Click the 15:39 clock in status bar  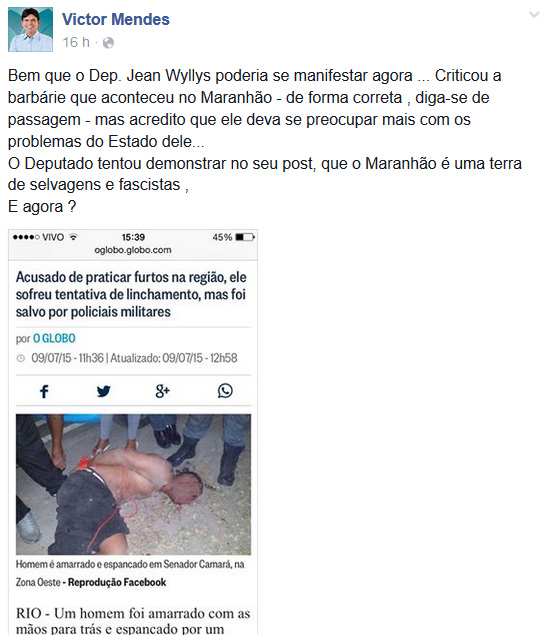click(x=133, y=237)
